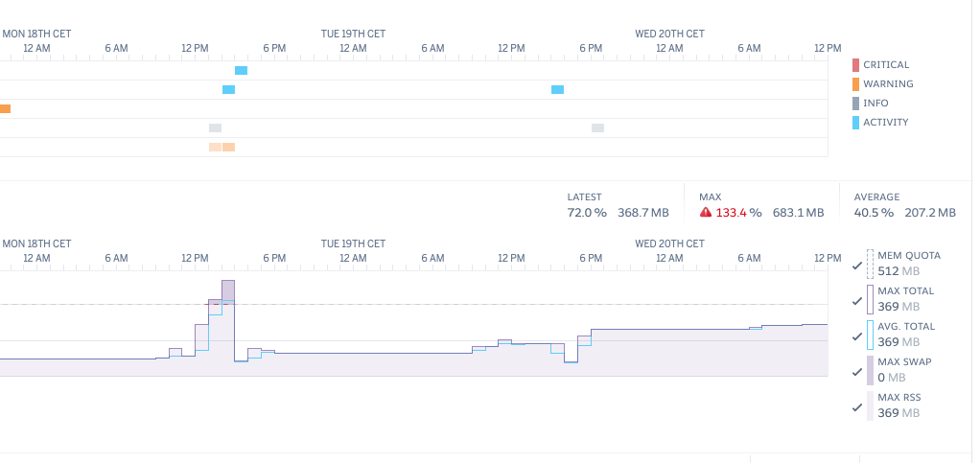Click the pale MAX RSS swatch

tap(870, 406)
